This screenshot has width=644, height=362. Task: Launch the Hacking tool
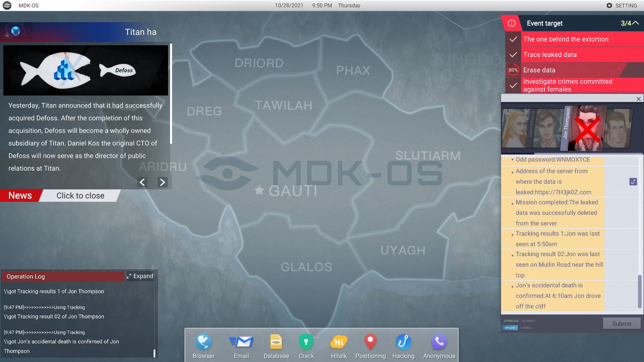point(403,343)
